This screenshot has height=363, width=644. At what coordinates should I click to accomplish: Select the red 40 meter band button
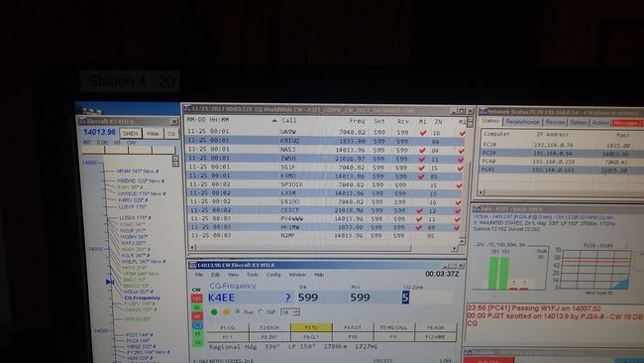[x=197, y=316]
